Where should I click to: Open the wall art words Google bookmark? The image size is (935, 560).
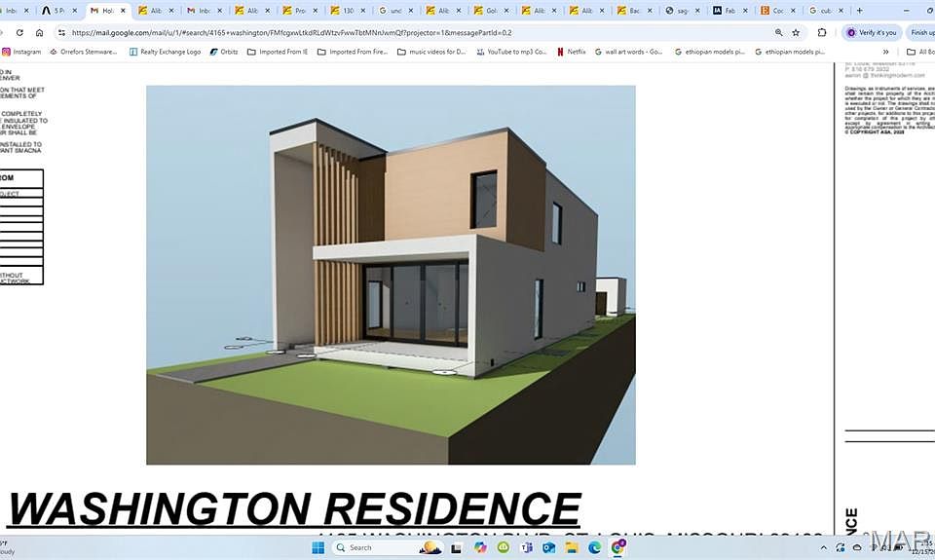(x=628, y=52)
